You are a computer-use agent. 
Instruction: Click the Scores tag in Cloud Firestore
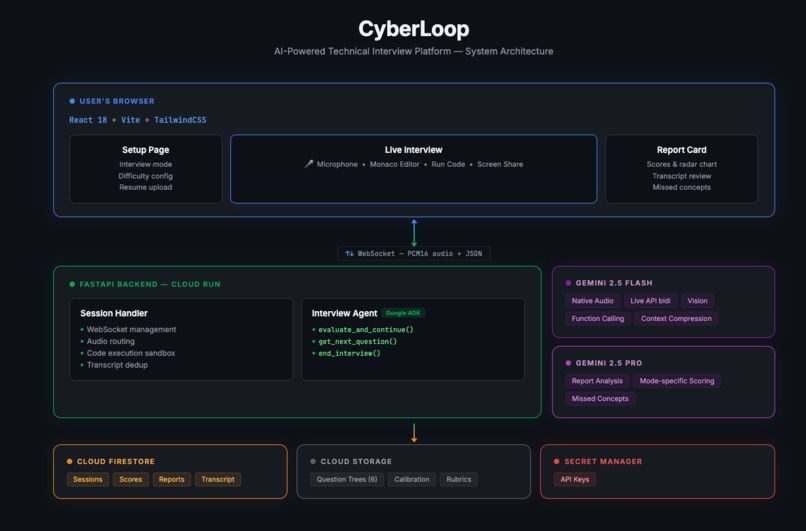[x=131, y=480]
